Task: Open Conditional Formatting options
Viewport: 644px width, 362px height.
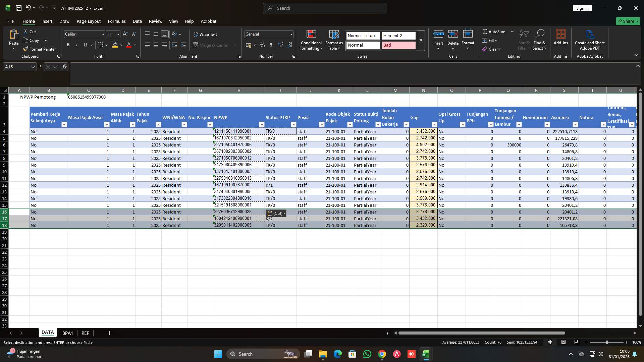Action: [x=311, y=40]
